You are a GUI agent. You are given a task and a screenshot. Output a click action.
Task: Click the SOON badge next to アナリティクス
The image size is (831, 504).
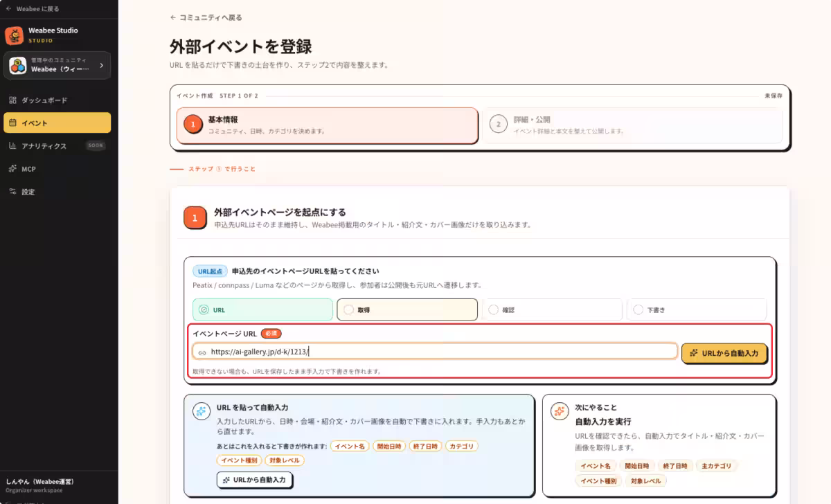96,146
